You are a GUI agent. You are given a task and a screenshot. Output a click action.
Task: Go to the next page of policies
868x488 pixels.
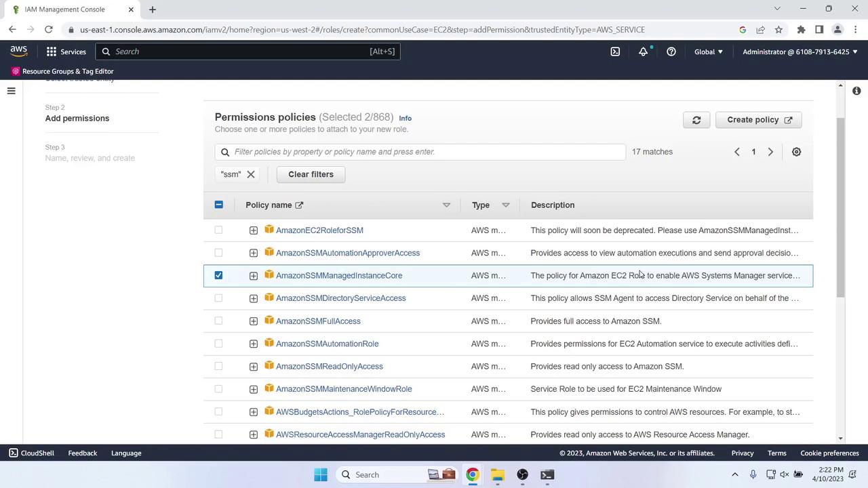[x=770, y=152]
